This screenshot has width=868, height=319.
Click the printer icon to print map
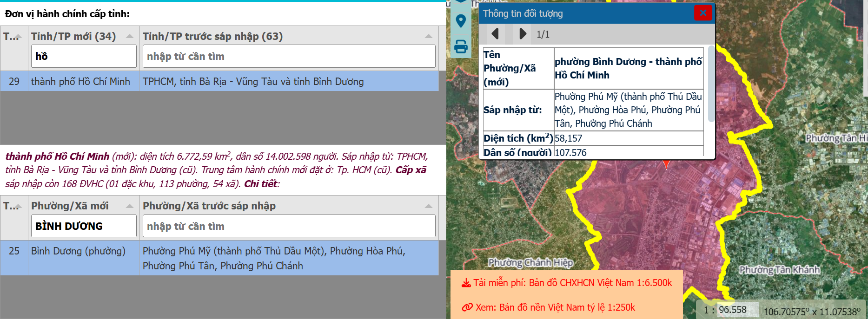[x=461, y=46]
